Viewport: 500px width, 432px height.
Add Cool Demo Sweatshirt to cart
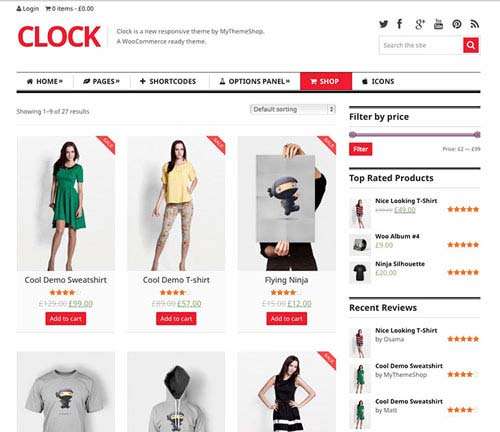(x=66, y=319)
